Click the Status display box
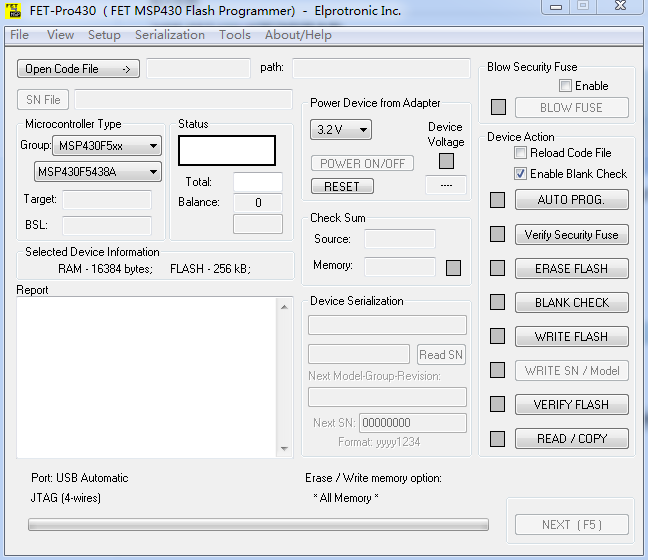 227,150
